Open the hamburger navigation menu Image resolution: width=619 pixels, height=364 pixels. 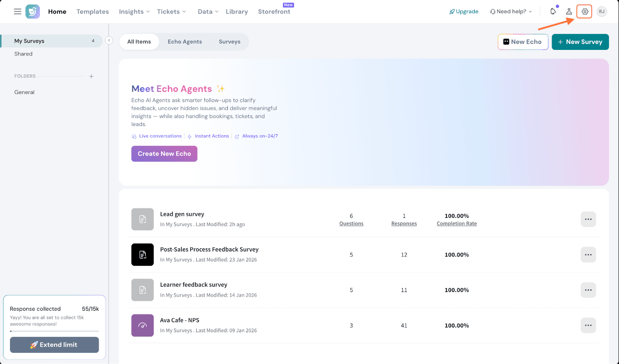[x=17, y=12]
